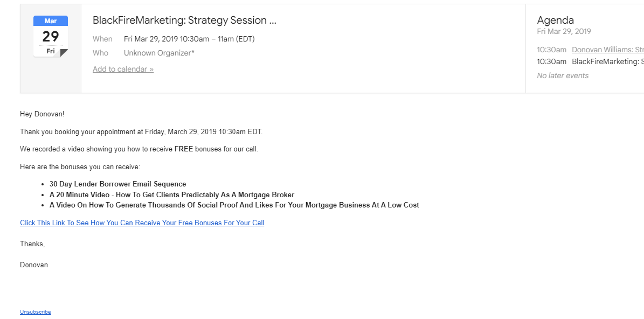The height and width of the screenshot is (319, 644).
Task: Click the No later events text
Action: pos(563,75)
